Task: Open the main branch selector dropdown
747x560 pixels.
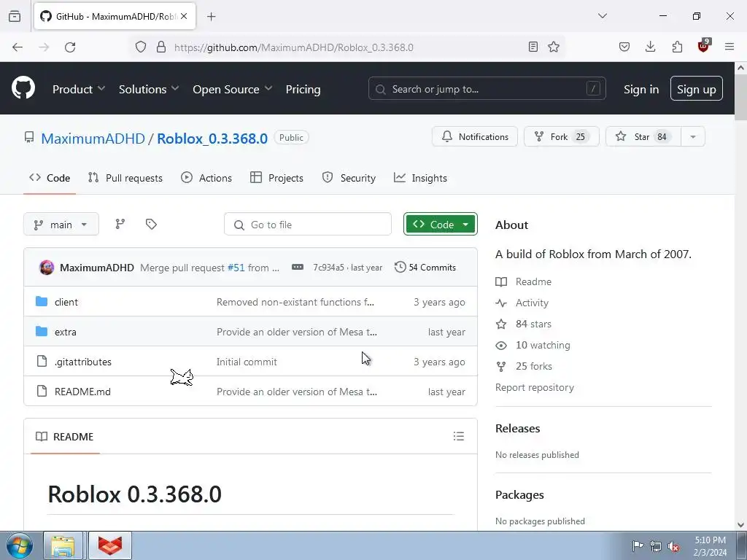Action: (x=61, y=225)
